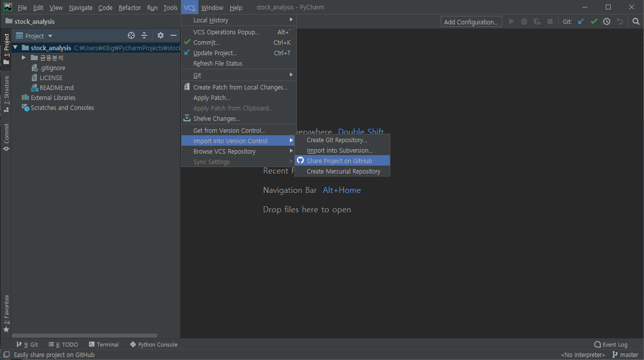This screenshot has width=644, height=360.
Task: Choose Refresh File Status
Action: [239, 63]
